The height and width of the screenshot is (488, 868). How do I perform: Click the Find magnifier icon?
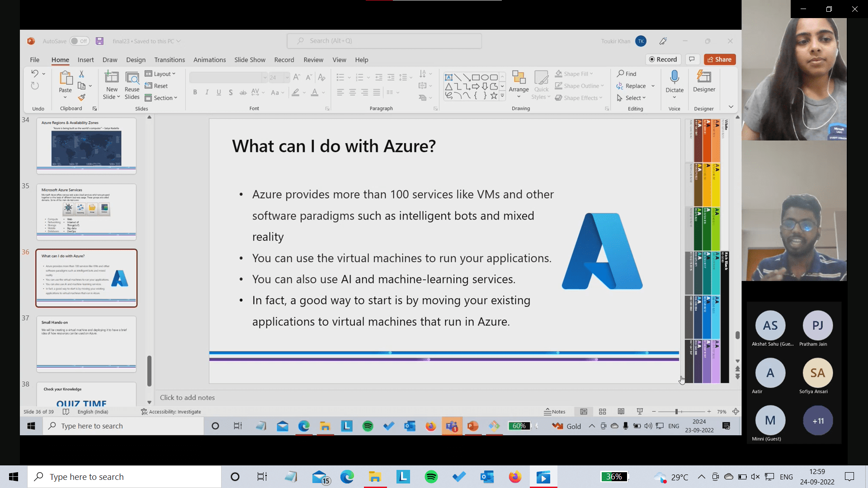pyautogui.click(x=621, y=74)
